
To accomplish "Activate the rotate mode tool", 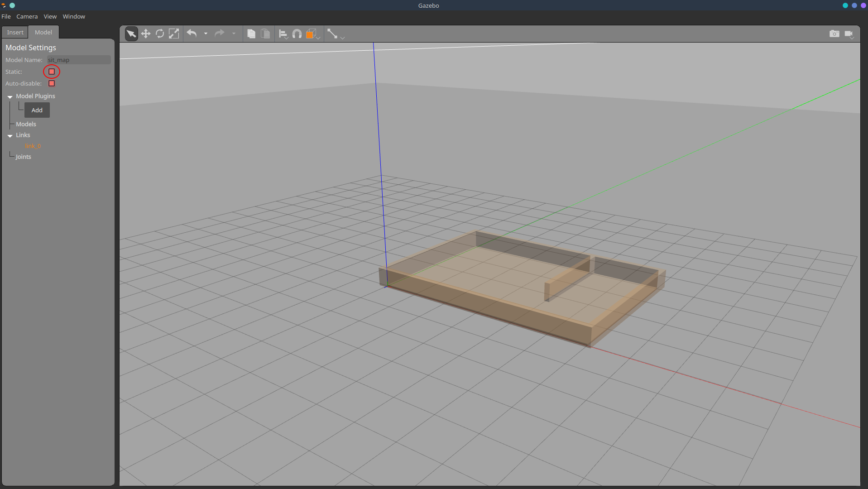I will point(160,34).
